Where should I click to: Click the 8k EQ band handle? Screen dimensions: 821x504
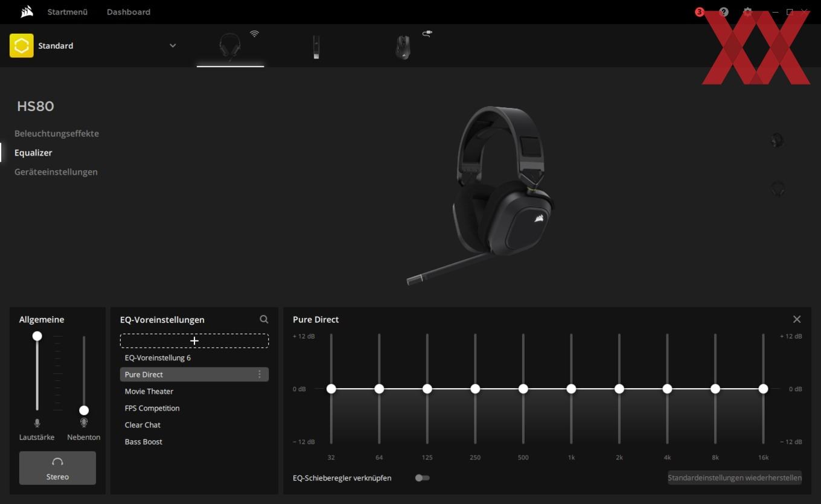coord(715,389)
